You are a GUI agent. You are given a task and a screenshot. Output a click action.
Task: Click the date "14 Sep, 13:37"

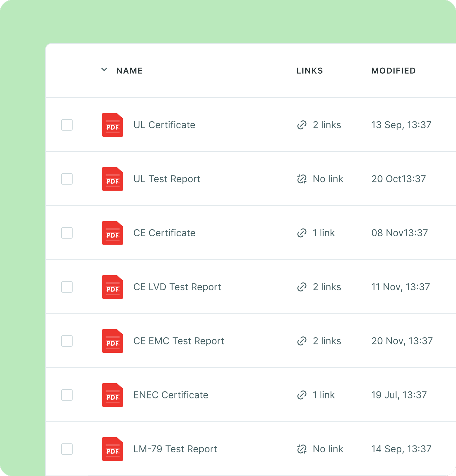click(x=401, y=449)
